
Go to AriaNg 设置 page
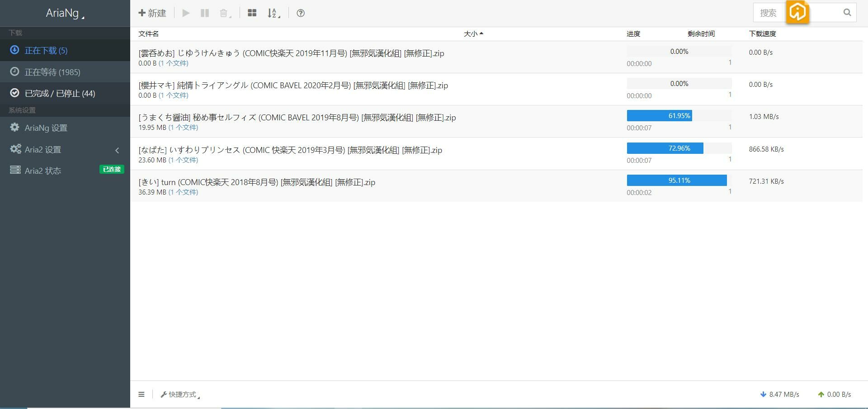click(46, 128)
